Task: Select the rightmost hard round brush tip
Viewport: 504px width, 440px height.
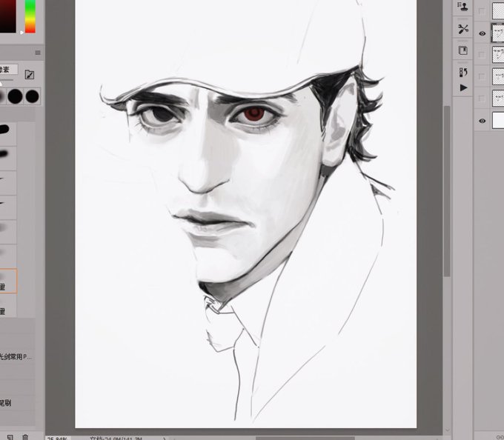Action: tap(32, 96)
